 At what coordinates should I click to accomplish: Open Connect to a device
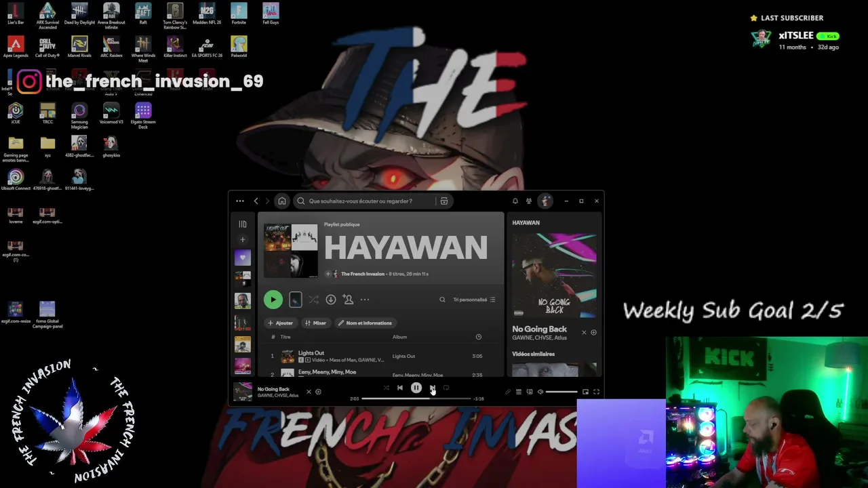(530, 392)
